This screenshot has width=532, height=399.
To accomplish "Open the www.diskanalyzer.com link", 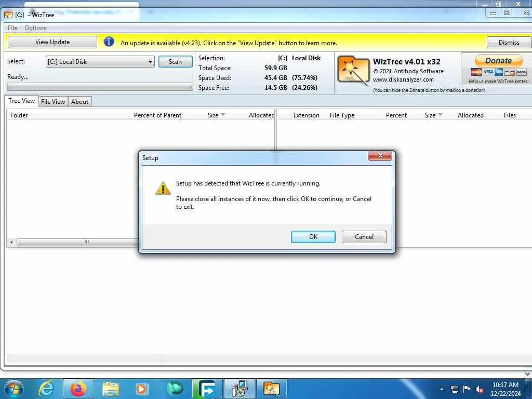I will (x=403, y=79).
